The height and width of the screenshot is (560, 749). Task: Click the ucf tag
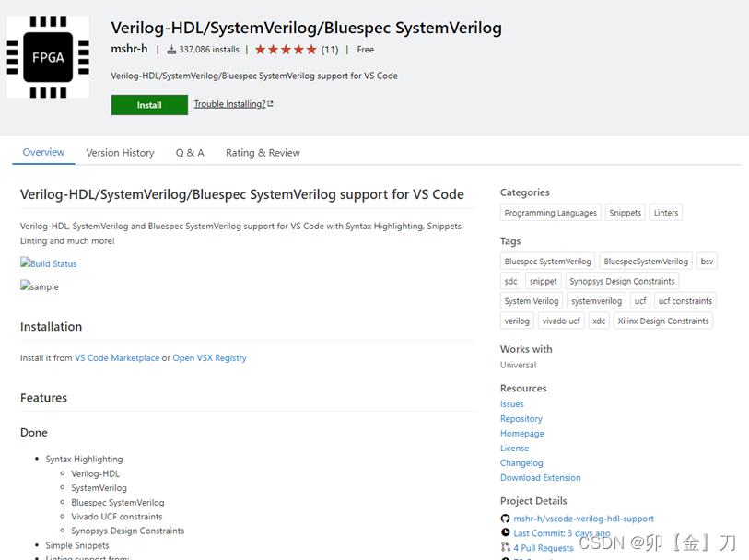click(640, 301)
